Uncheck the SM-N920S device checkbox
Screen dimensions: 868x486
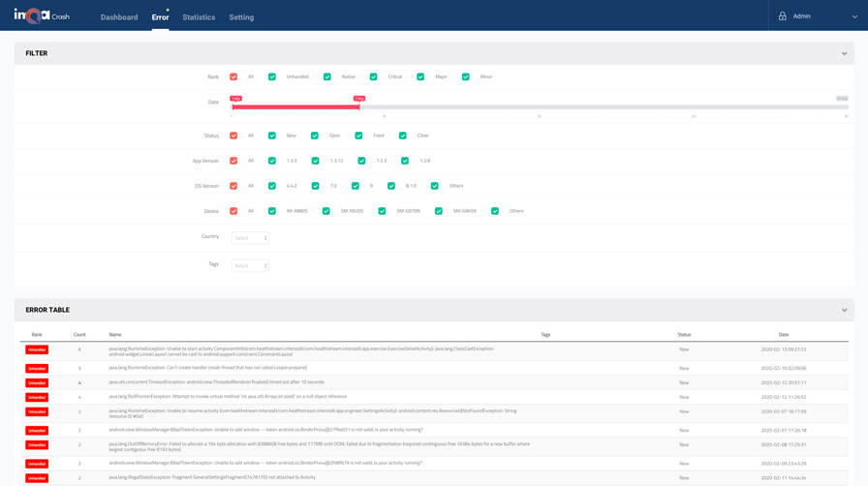326,211
